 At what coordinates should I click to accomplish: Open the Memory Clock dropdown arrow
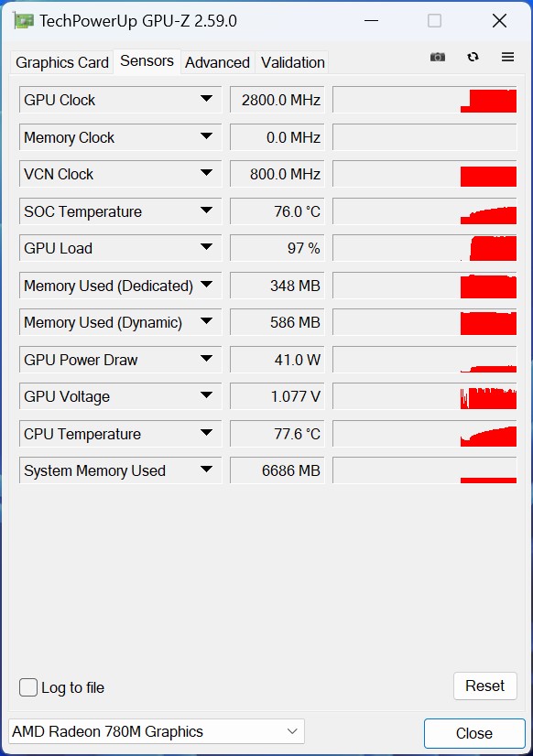click(x=206, y=136)
